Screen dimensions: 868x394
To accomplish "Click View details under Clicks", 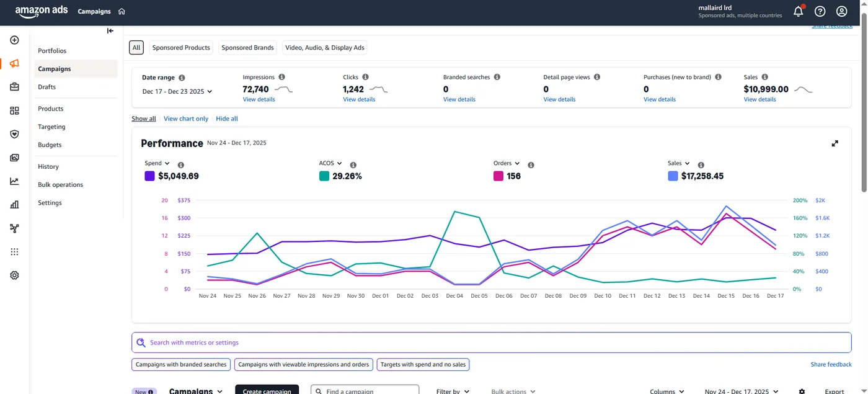I will point(359,99).
